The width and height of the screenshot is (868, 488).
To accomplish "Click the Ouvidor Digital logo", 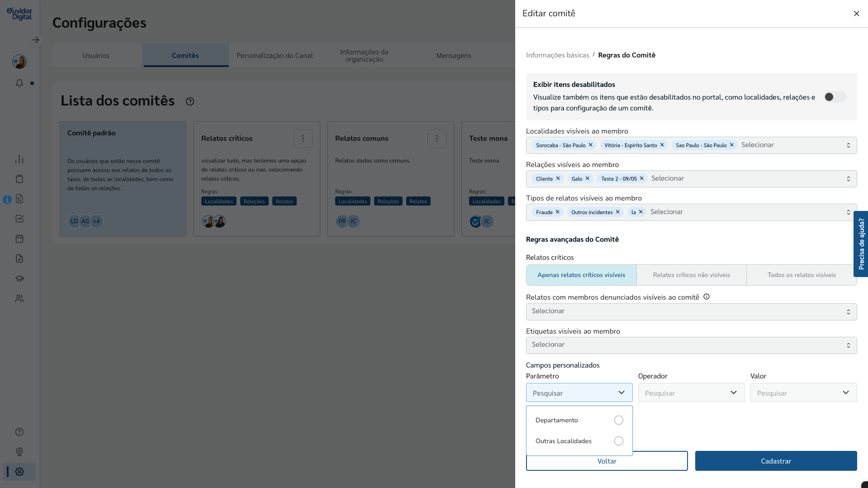I will click(19, 14).
